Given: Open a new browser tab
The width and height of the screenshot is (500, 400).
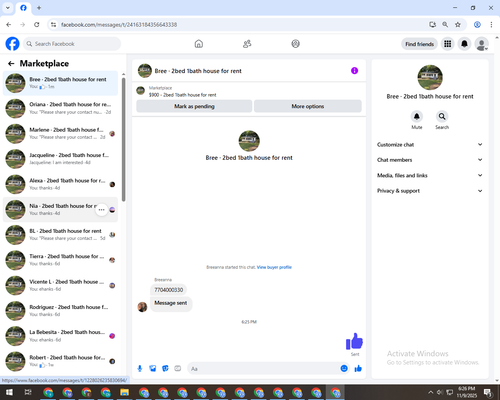Looking at the screenshot, I should tap(39, 8).
